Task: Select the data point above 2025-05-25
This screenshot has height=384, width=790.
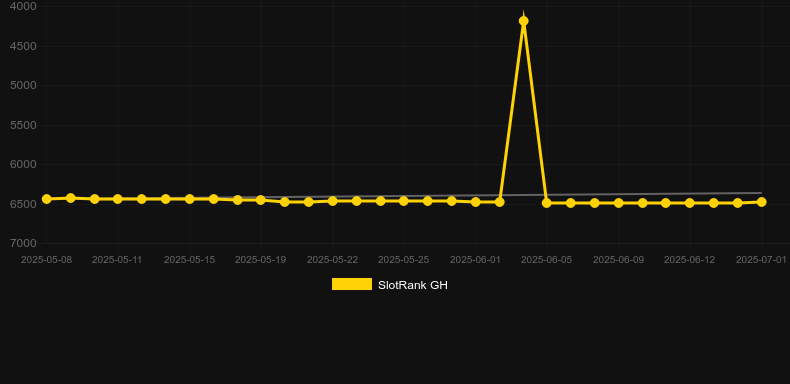Action: point(404,201)
